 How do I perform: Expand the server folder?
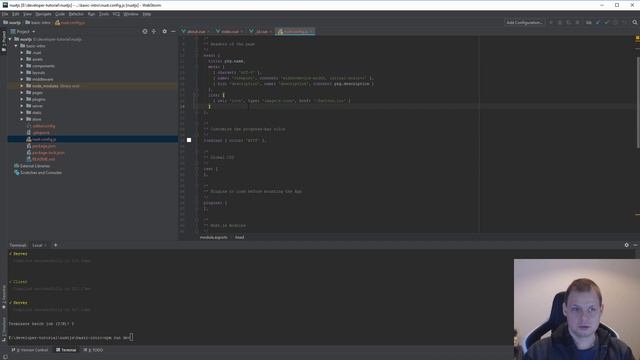coord(22,106)
